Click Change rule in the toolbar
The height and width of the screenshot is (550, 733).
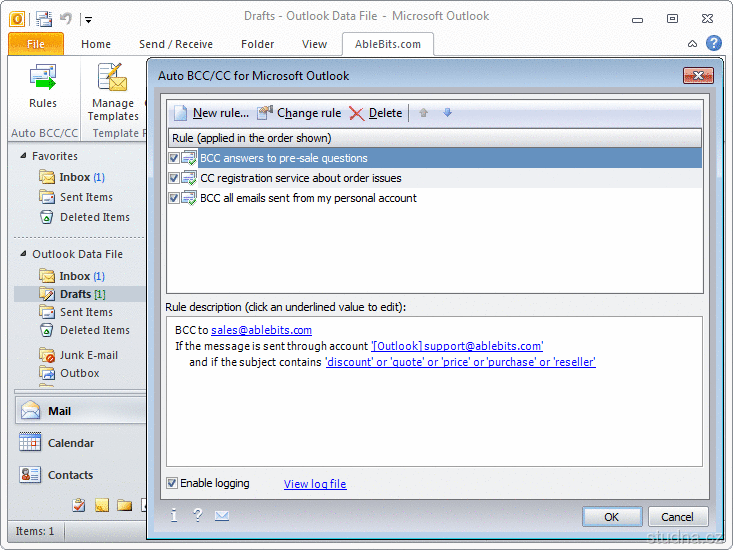[x=299, y=113]
